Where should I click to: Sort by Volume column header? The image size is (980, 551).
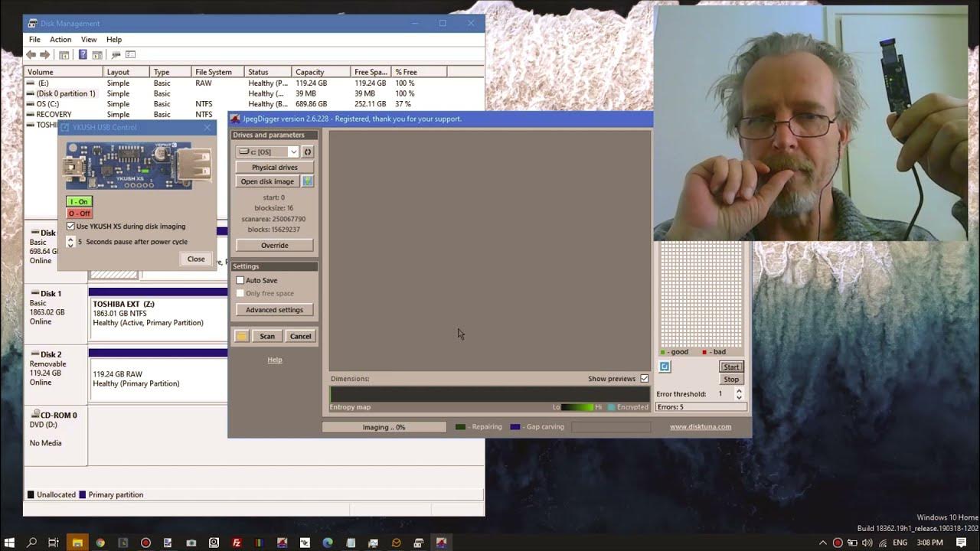[64, 72]
